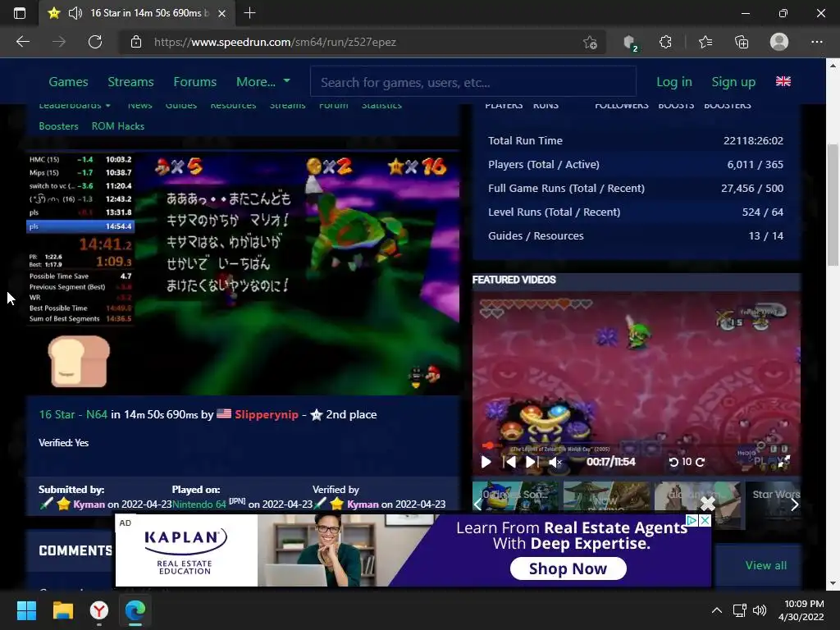This screenshot has height=630, width=840.
Task: Show previous featured video thumbnails
Action: [x=478, y=504]
